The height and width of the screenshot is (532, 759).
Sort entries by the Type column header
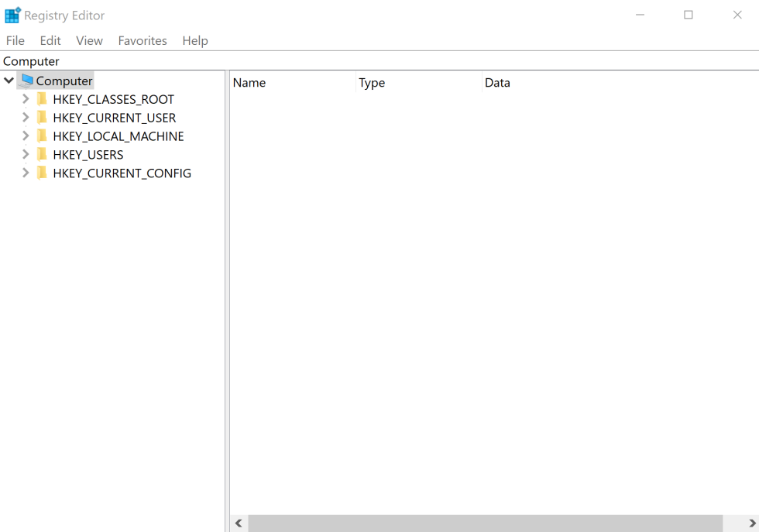pyautogui.click(x=372, y=83)
